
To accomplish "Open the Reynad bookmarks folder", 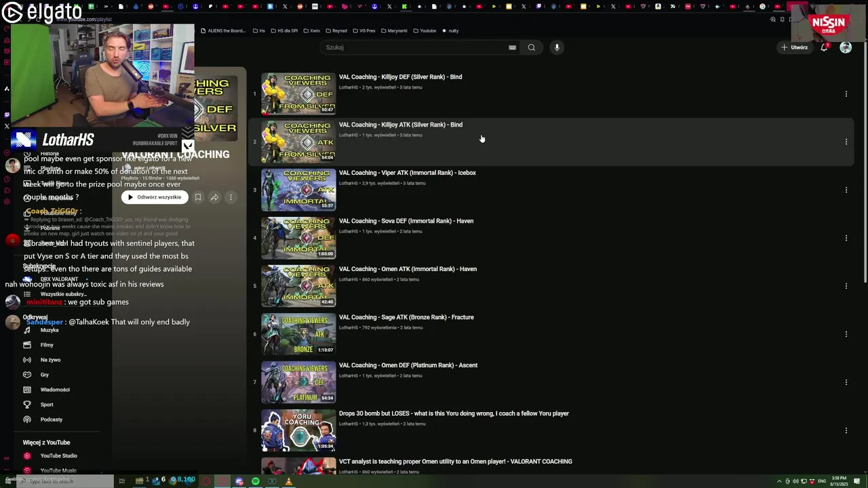I will (336, 30).
